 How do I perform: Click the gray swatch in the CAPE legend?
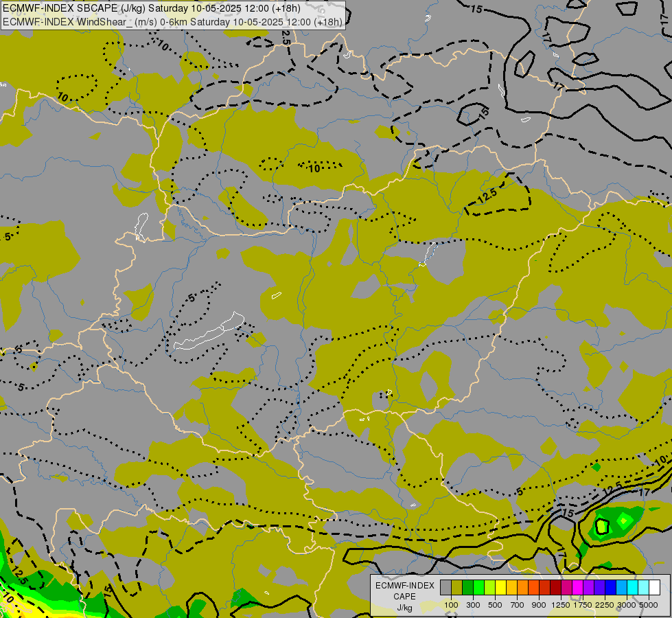[x=445, y=588]
